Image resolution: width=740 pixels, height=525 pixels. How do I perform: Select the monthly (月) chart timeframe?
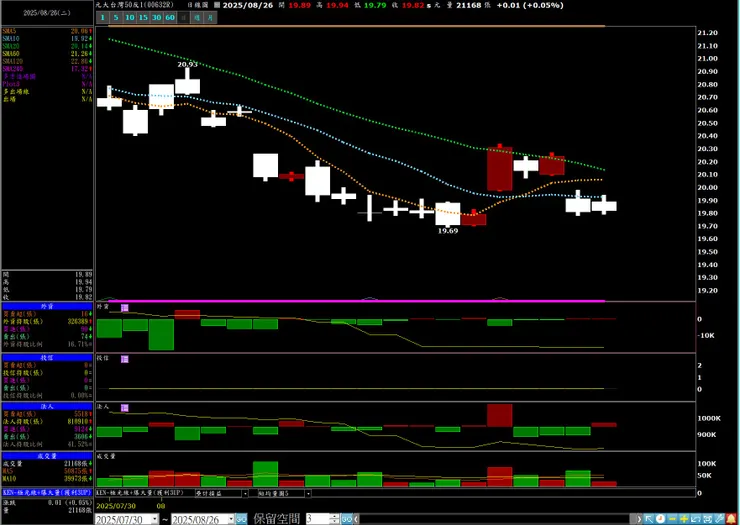pos(210,17)
